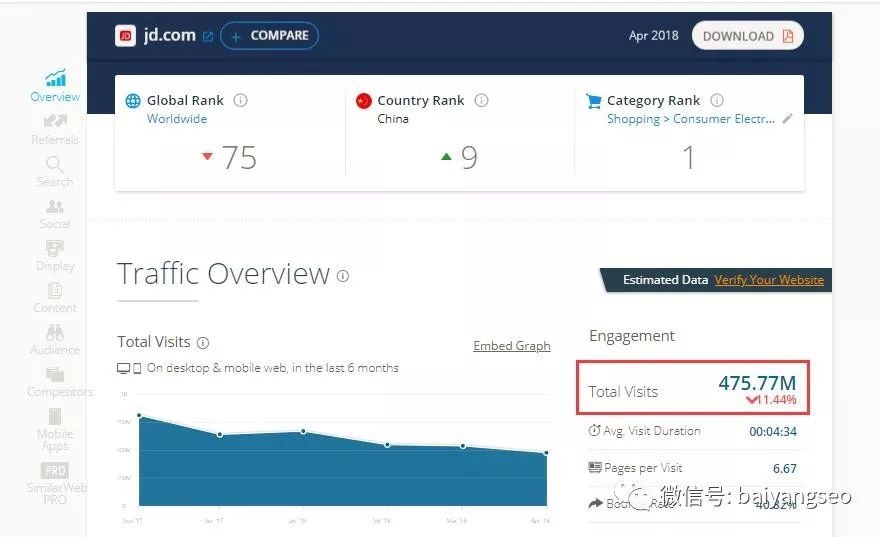Click info icon next to Traffic Overview
Image resolution: width=880 pixels, height=537 pixels.
343,276
